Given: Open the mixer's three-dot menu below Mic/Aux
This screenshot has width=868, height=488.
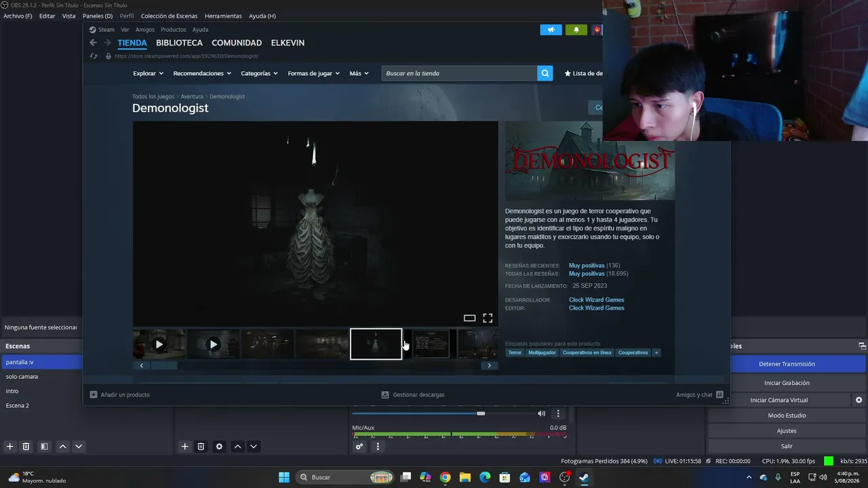Looking at the screenshot, I should pyautogui.click(x=378, y=447).
